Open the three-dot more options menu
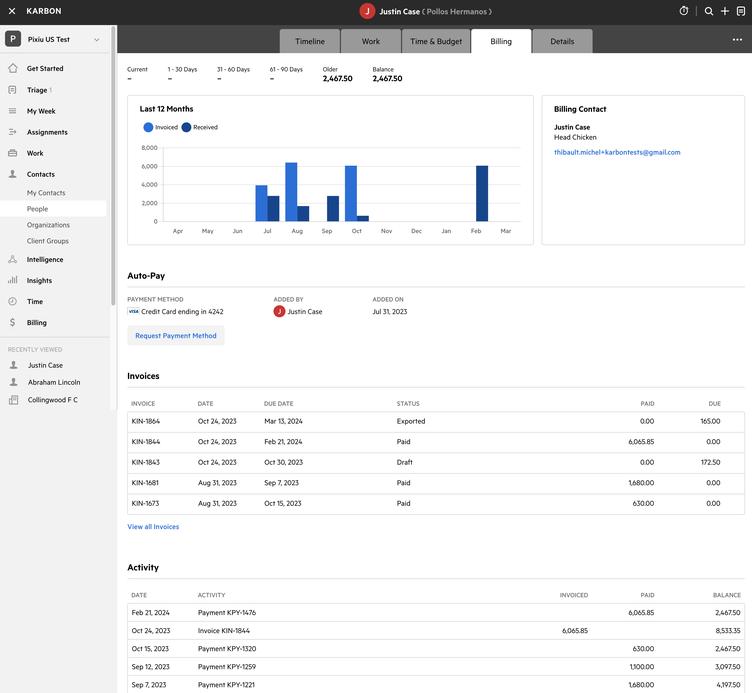Screen dimensions: 752x693 click(737, 40)
